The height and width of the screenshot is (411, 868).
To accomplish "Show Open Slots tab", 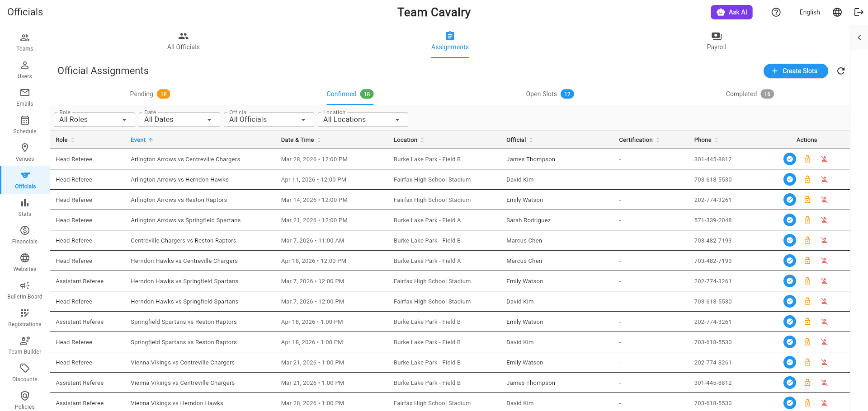I will (x=550, y=94).
